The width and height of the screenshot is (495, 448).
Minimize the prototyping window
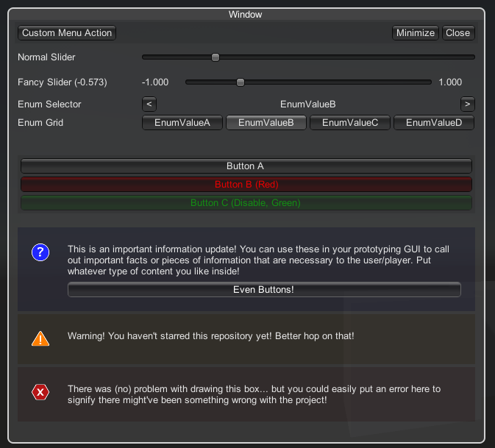click(416, 33)
